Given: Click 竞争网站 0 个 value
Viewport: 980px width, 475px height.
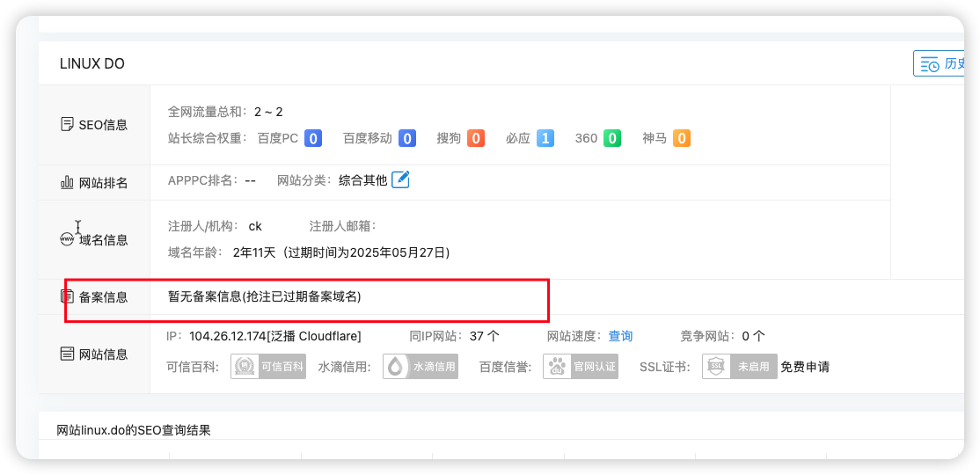Looking at the screenshot, I should pos(753,336).
